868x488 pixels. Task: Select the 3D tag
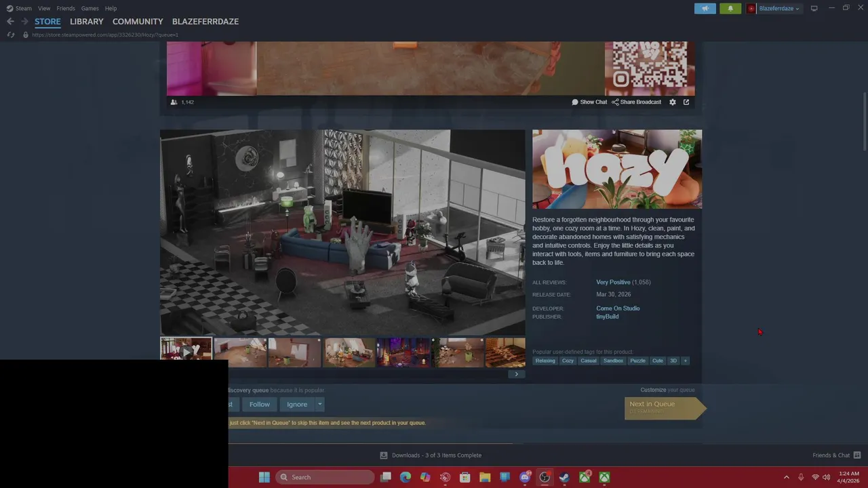click(x=673, y=361)
